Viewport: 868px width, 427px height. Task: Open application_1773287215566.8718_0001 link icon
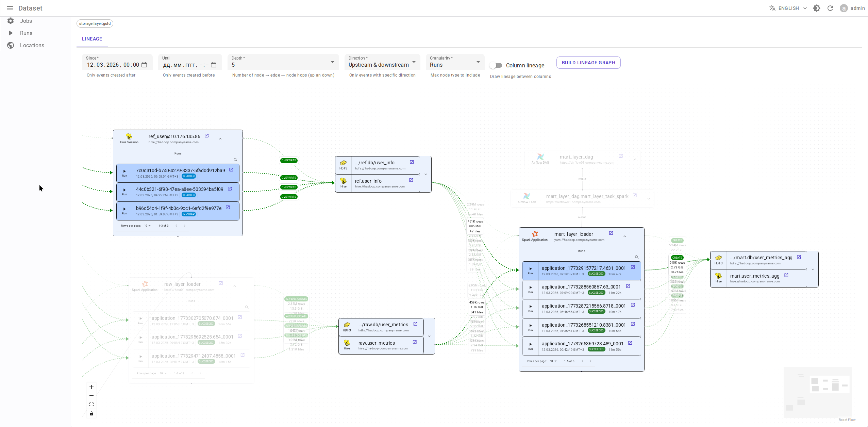click(x=633, y=305)
